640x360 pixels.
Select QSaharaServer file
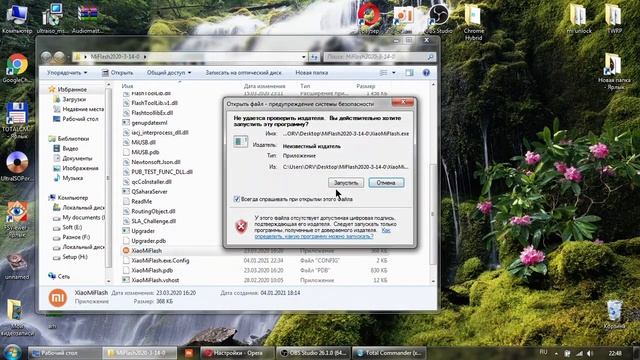coord(145,191)
